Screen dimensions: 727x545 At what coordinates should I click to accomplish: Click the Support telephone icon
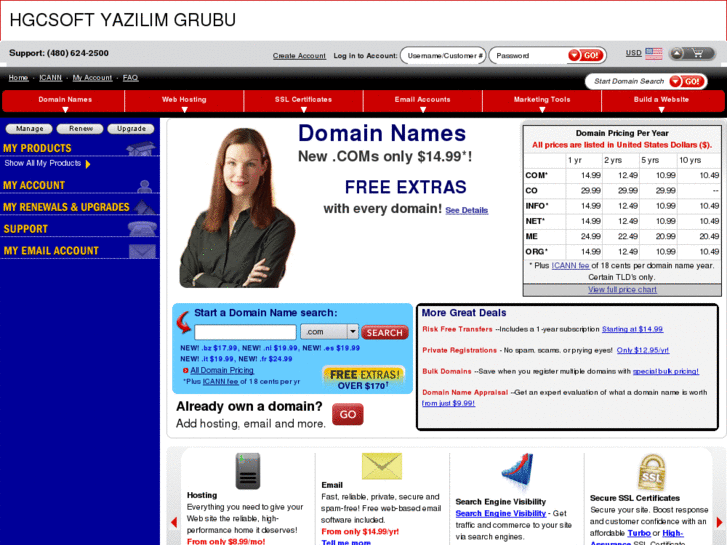pos(142,228)
